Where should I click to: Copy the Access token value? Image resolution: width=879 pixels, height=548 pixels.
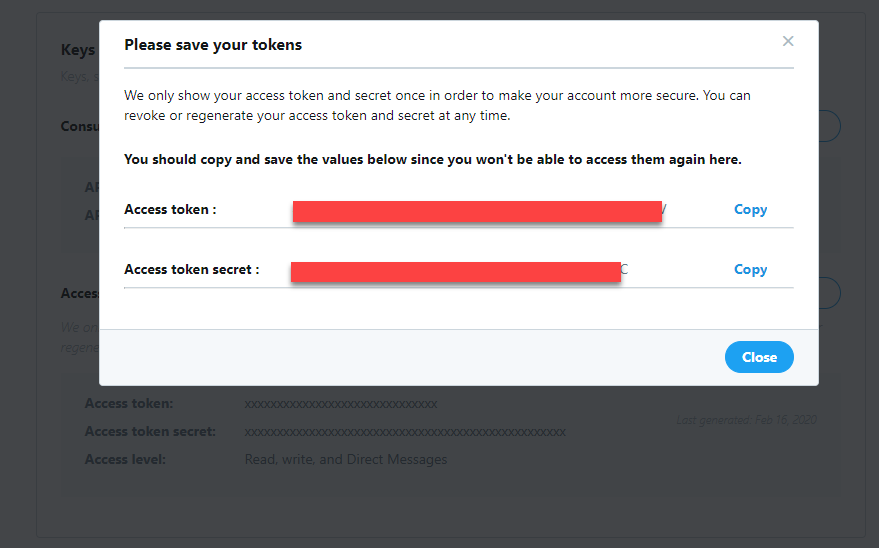click(750, 210)
